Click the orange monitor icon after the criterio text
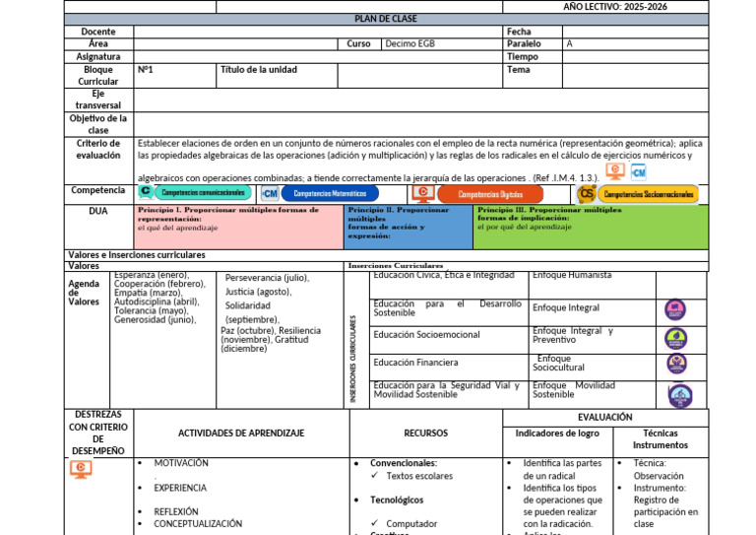 point(615,171)
